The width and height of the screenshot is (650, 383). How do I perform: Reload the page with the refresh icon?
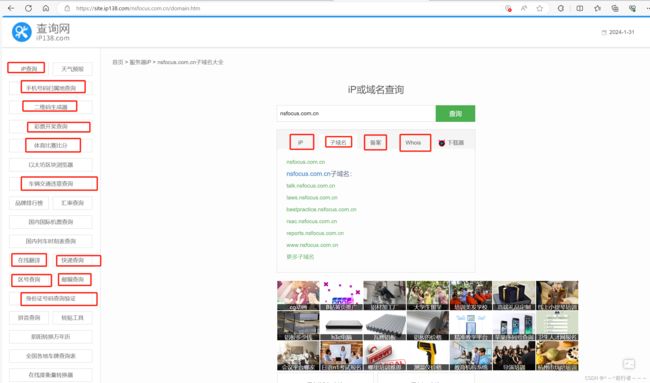coord(28,8)
